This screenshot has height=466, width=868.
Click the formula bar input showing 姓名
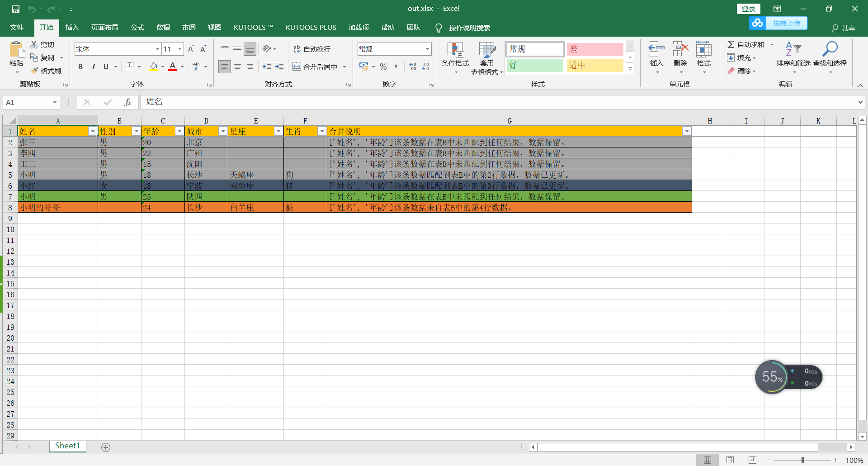(x=499, y=102)
